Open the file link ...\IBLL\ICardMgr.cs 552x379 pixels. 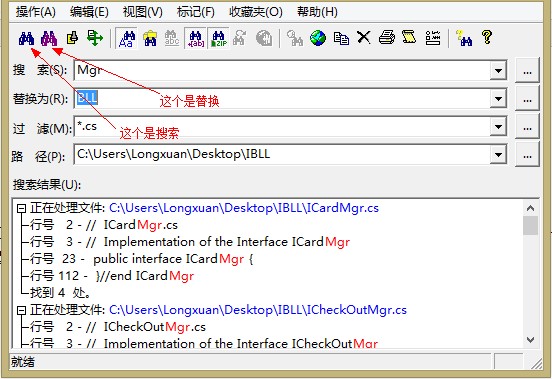click(x=244, y=208)
